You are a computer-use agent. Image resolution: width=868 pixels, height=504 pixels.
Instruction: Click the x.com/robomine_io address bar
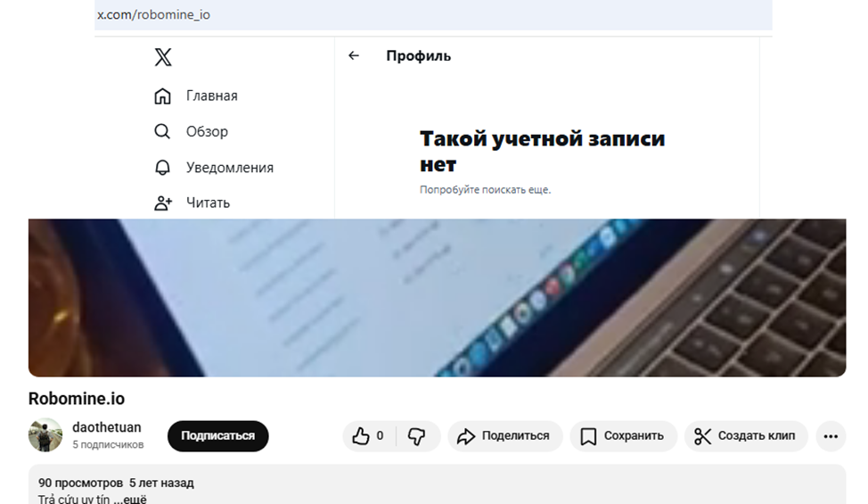[x=433, y=14]
